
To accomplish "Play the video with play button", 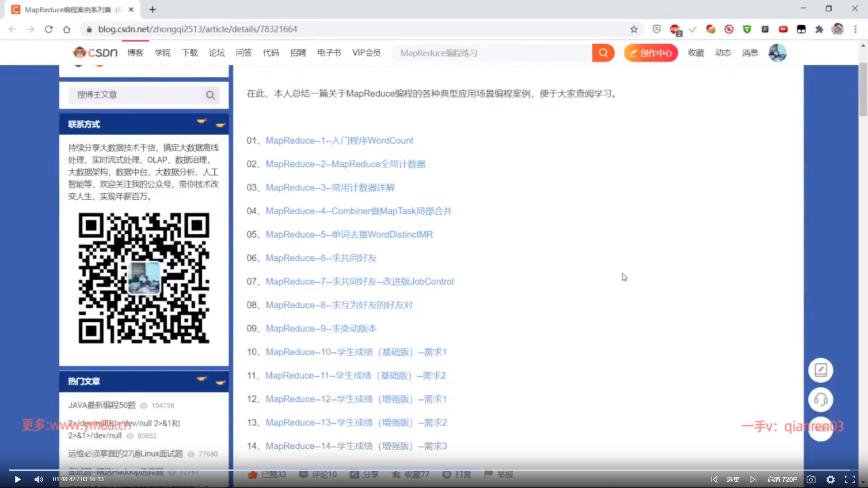I will point(18,479).
